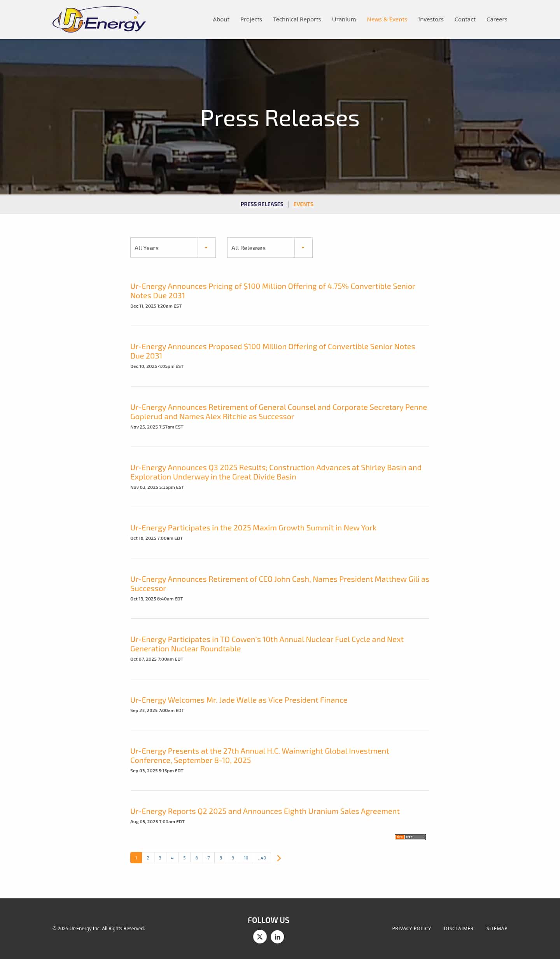Go to next page arrow in pagination
560x959 pixels.
[279, 858]
